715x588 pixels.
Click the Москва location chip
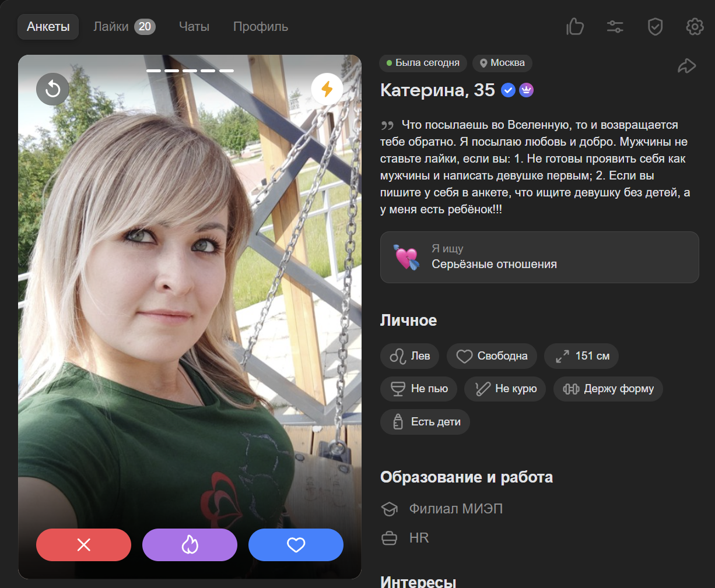point(502,63)
